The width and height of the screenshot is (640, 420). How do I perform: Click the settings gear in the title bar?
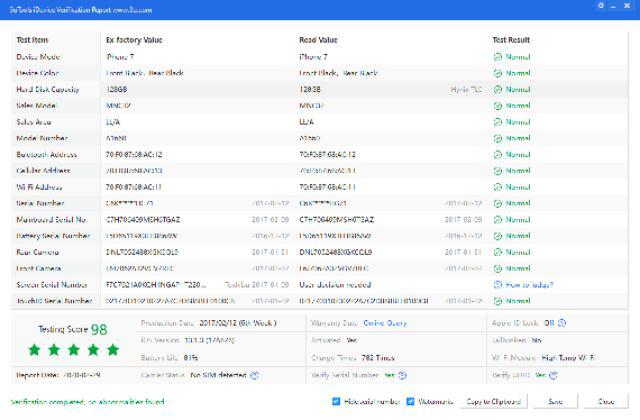pos(600,7)
